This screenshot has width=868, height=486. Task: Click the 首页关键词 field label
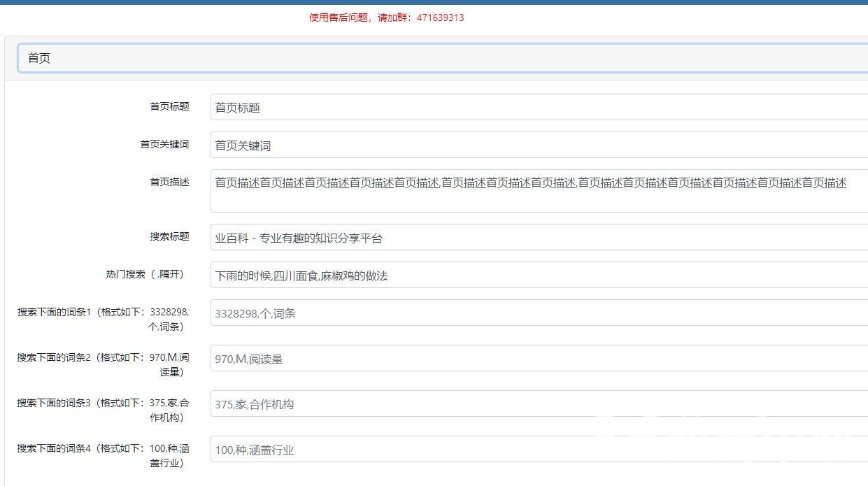click(164, 144)
